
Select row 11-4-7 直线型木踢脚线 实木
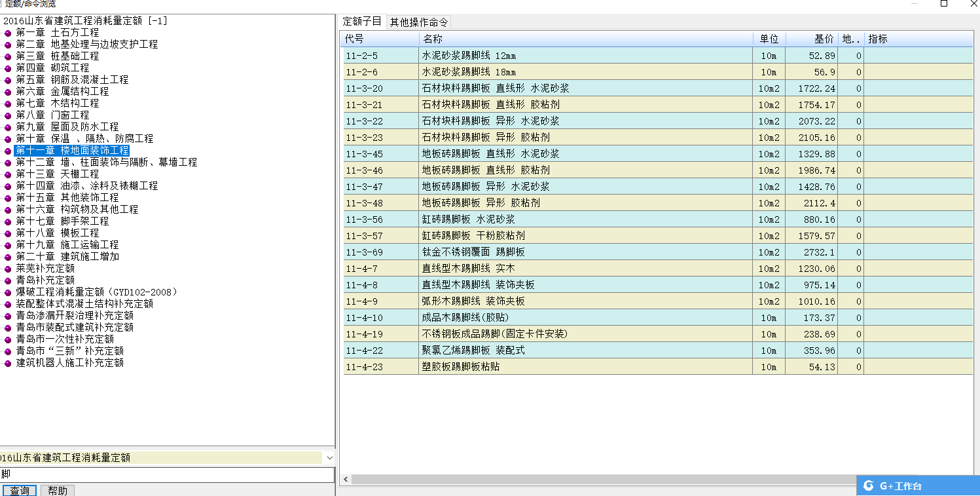658,269
